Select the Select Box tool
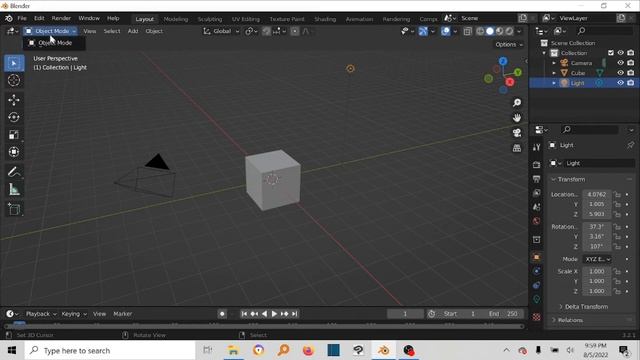640x360 pixels. pos(14,64)
